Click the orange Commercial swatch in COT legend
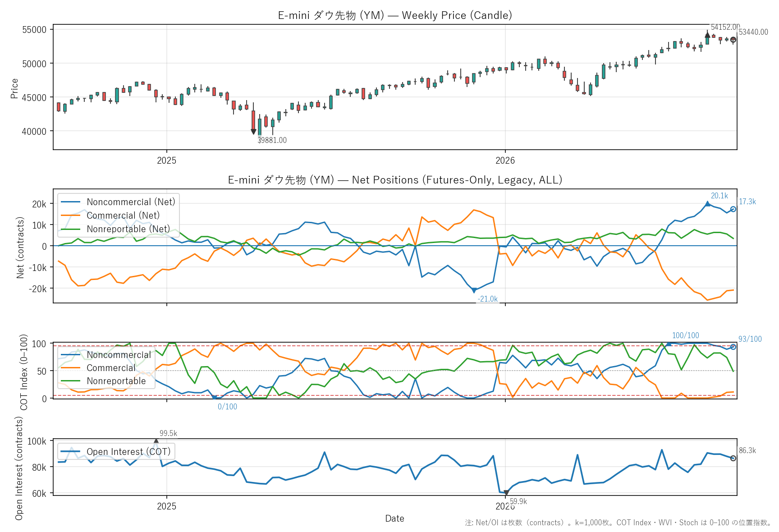Viewport: 779px width, 532px height. pos(71,368)
